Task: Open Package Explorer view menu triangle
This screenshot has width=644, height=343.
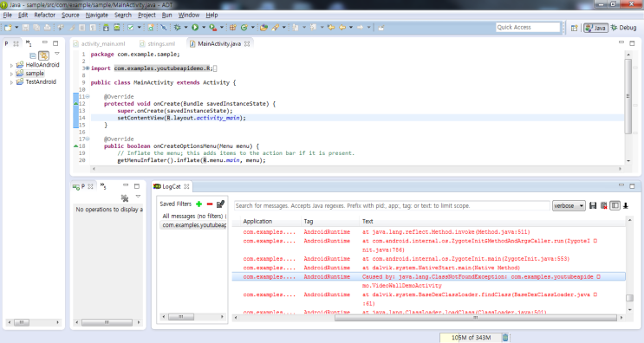Action: [x=57, y=54]
